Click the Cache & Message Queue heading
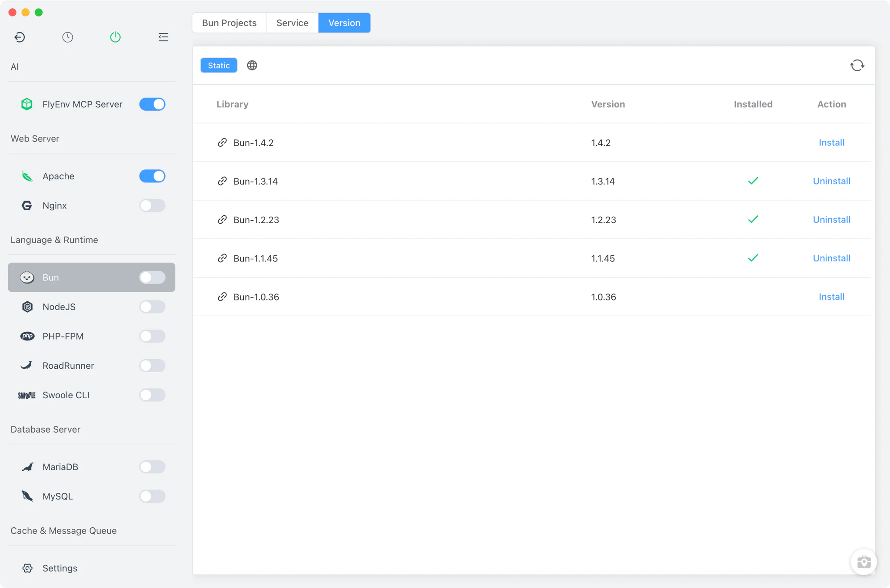This screenshot has width=890, height=588. coord(63,531)
